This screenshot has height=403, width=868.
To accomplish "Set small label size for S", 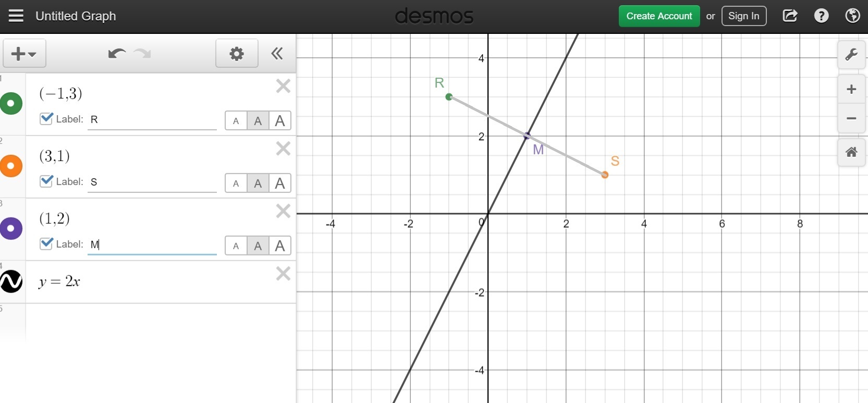I will [x=236, y=183].
